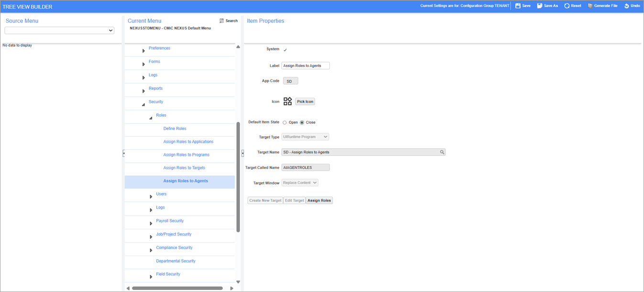
Task: Expand the Forms tree node
Action: click(x=143, y=64)
